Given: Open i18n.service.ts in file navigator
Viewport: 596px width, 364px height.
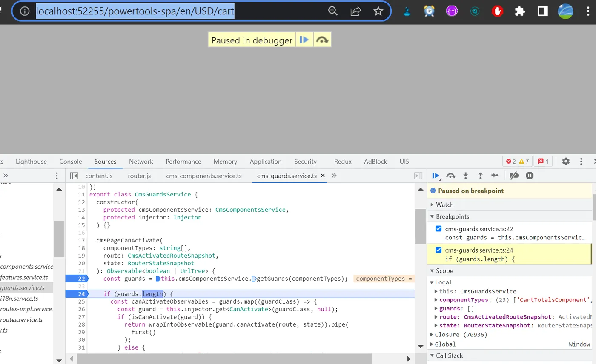Looking at the screenshot, I should (x=19, y=299).
